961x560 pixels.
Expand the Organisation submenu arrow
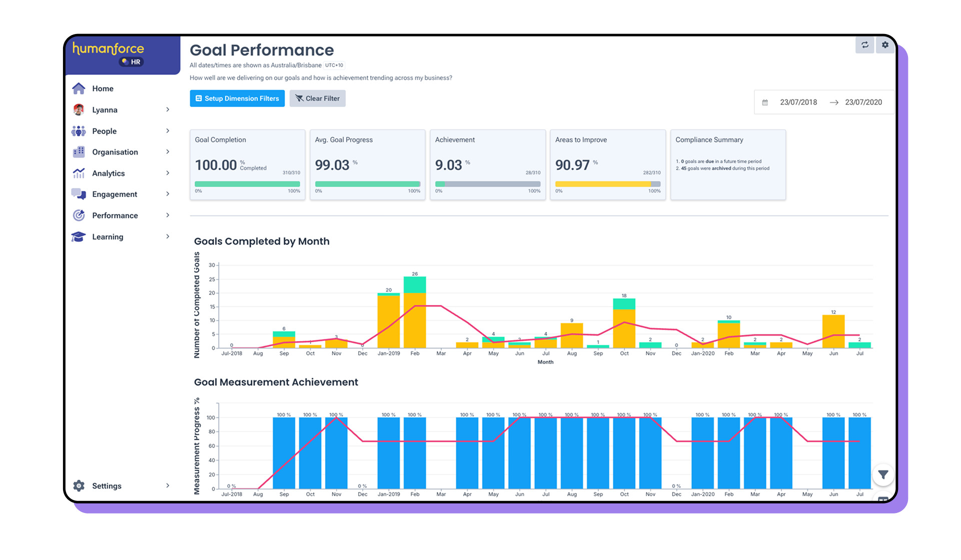[168, 152]
